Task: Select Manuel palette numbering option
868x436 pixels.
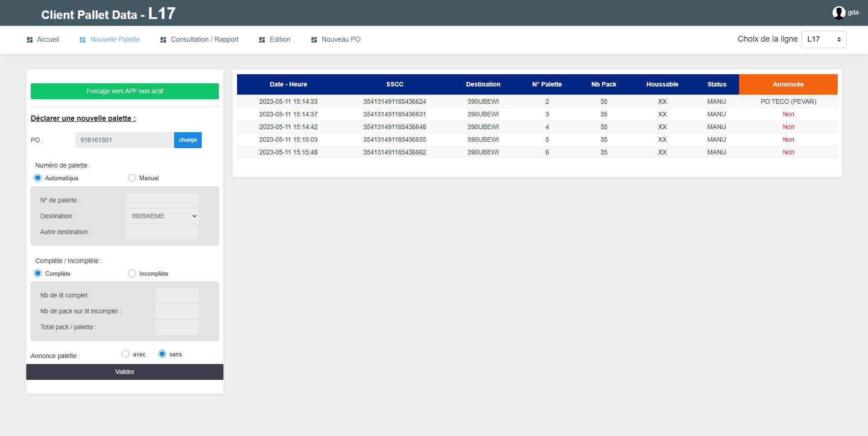Action: (x=132, y=178)
